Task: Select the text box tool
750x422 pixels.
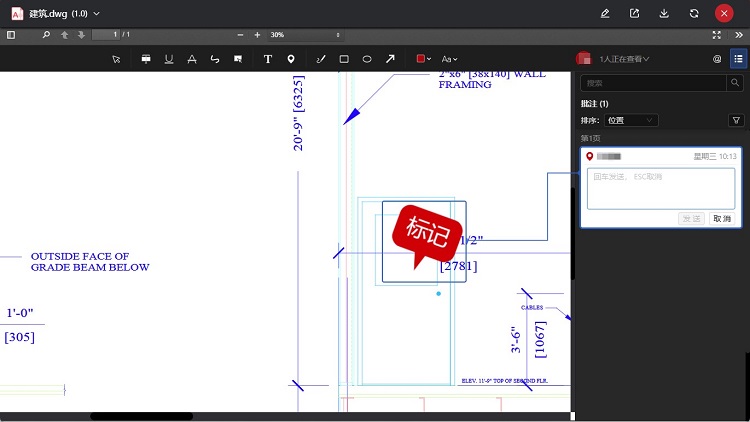Action: click(268, 59)
